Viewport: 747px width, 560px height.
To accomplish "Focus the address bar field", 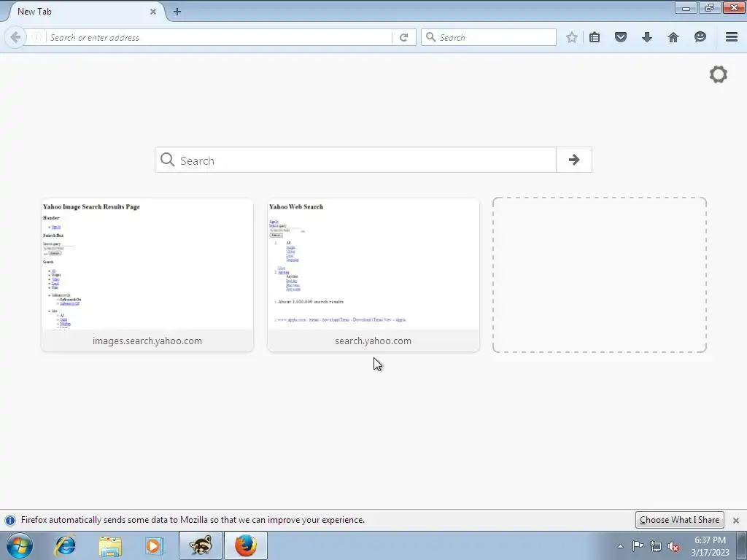I will coord(219,37).
